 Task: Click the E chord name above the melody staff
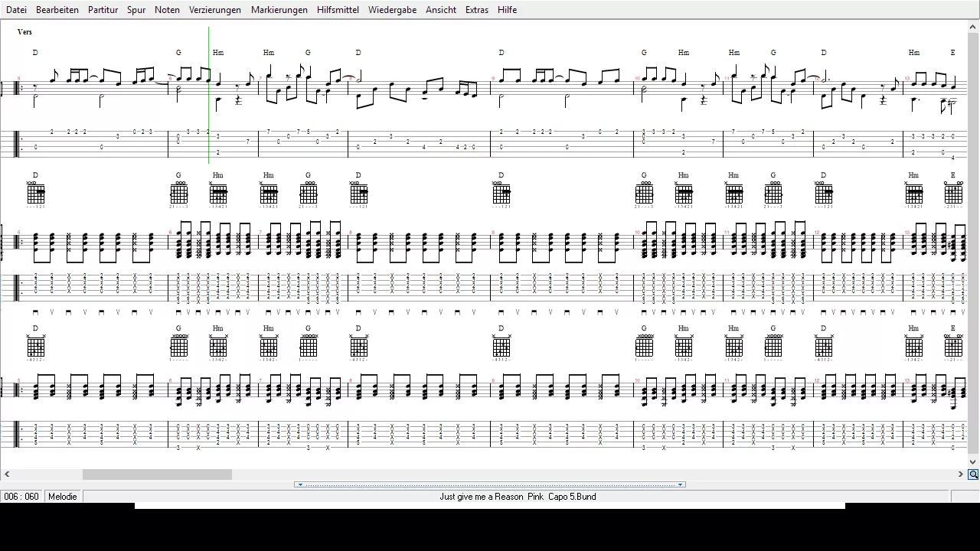(953, 53)
